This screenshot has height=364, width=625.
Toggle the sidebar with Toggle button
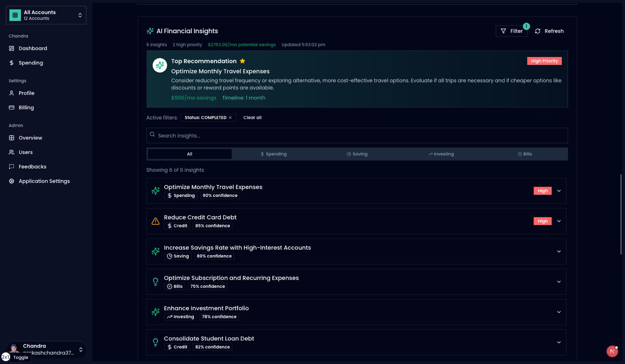point(20,357)
